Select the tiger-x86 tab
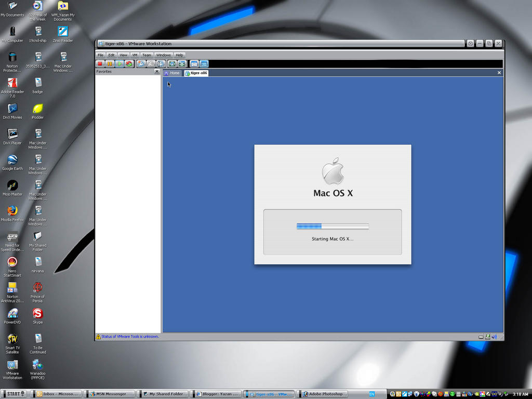Image resolution: width=532 pixels, height=399 pixels. pos(196,73)
